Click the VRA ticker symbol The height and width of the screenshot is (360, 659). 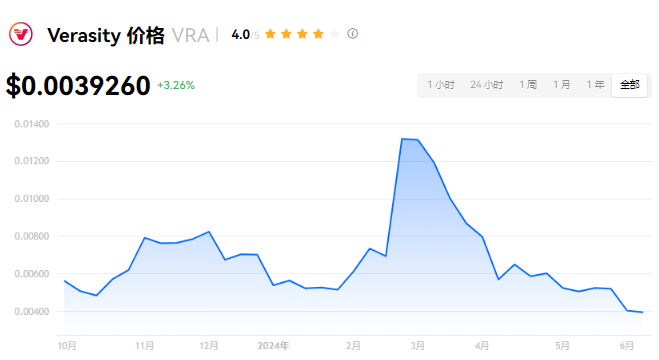(191, 36)
